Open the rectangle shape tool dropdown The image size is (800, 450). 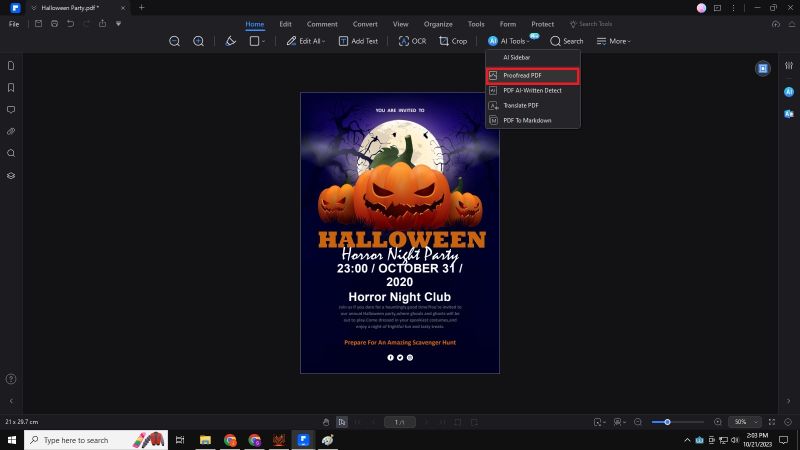(x=257, y=41)
